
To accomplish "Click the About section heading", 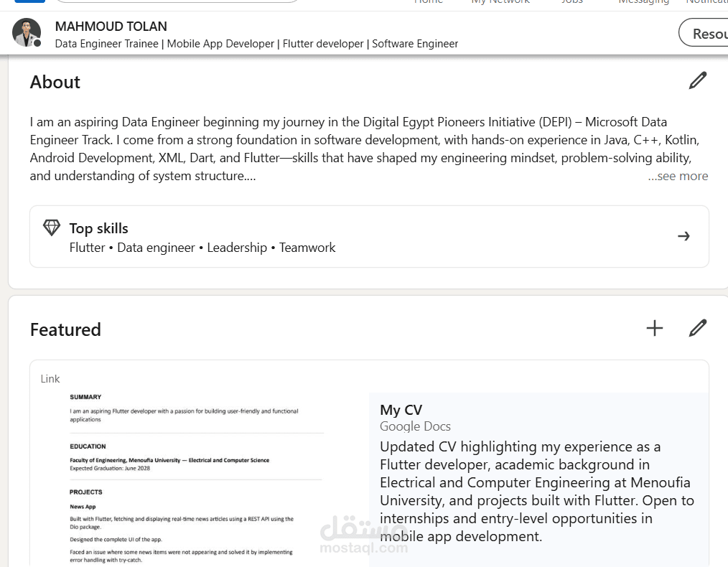I will click(55, 82).
